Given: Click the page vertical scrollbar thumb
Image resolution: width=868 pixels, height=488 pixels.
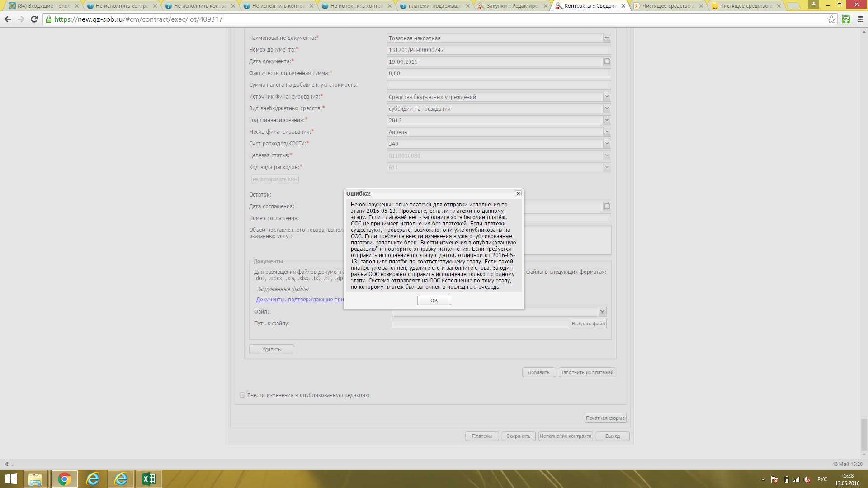Looking at the screenshot, I should pyautogui.click(x=864, y=434).
